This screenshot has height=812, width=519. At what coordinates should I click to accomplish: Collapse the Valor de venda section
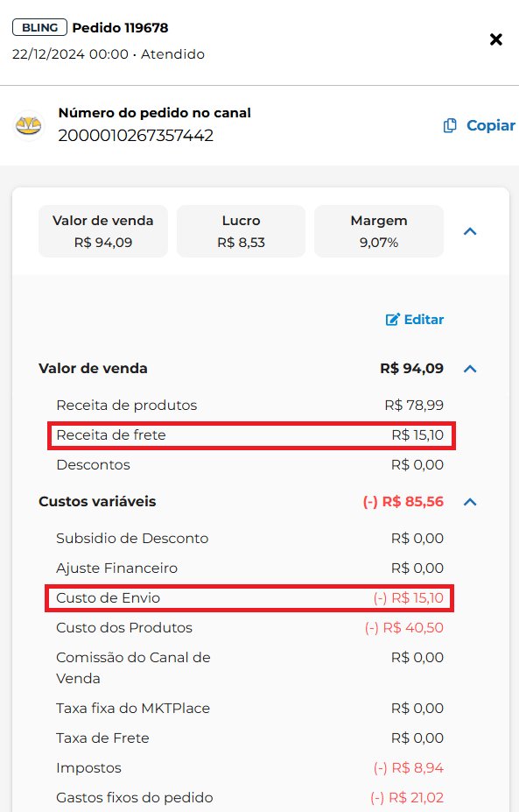[470, 369]
